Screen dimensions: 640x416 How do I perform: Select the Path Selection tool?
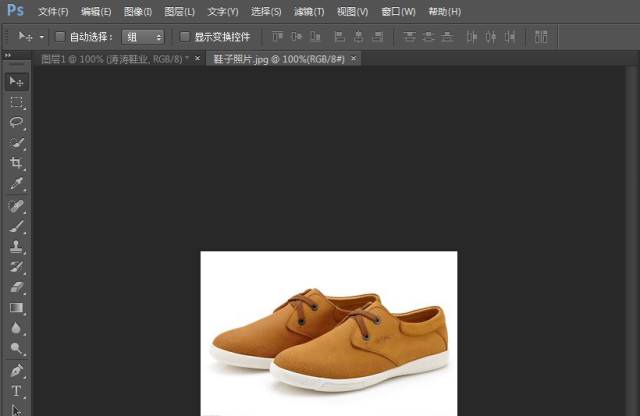(x=16, y=409)
